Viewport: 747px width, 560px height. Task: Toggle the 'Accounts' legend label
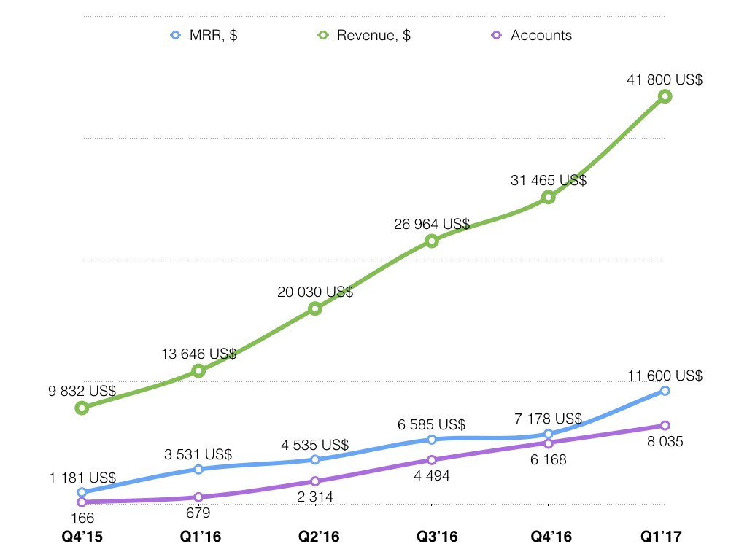tap(541, 36)
